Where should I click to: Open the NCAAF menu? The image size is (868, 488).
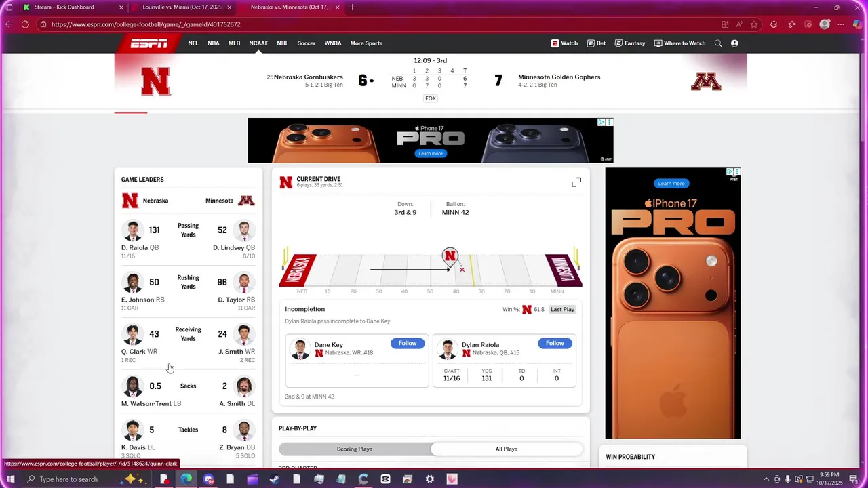coord(258,43)
